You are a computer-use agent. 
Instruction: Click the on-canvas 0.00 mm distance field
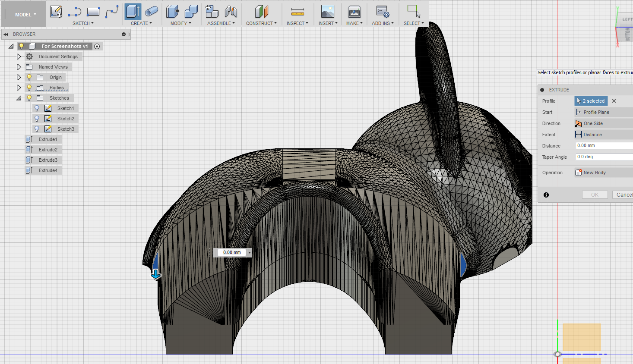pos(232,253)
